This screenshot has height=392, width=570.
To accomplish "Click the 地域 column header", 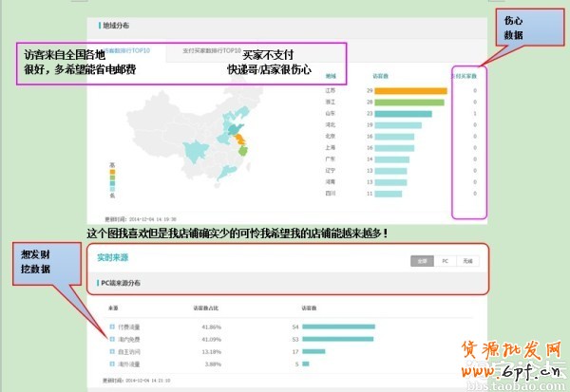I will point(331,74).
